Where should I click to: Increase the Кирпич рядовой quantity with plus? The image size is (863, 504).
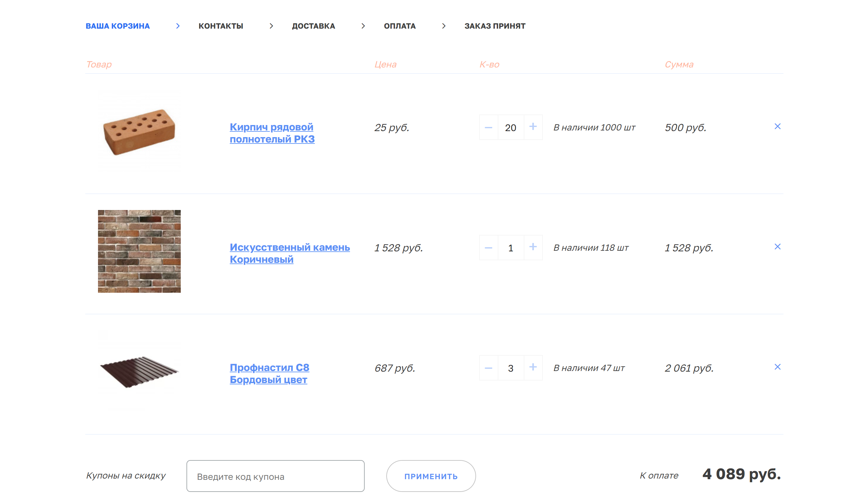pos(533,127)
